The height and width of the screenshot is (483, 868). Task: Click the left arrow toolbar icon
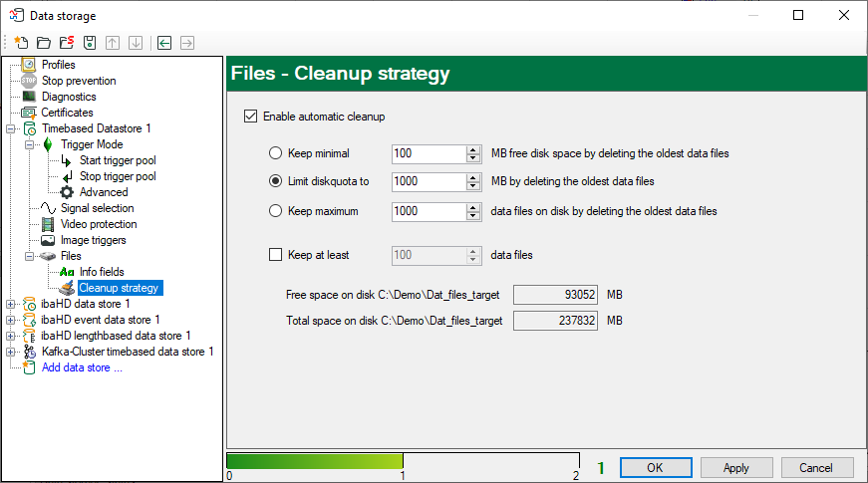click(164, 43)
